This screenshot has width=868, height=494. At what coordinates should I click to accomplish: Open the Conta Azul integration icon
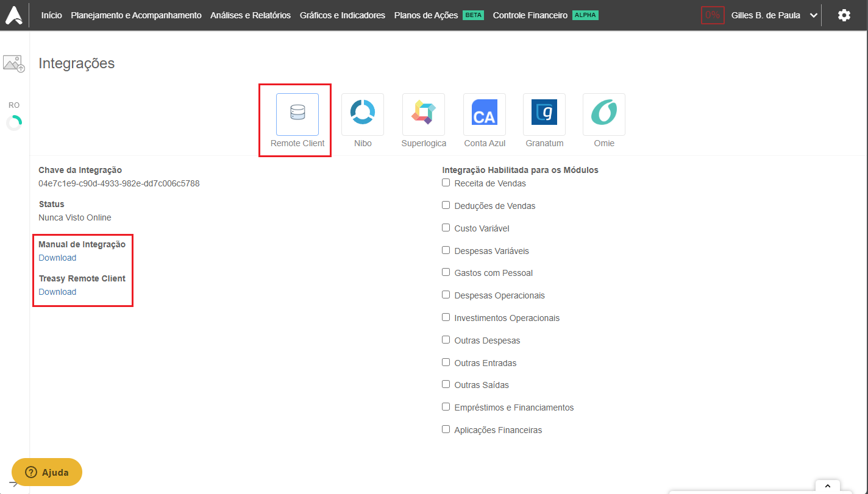[485, 115]
